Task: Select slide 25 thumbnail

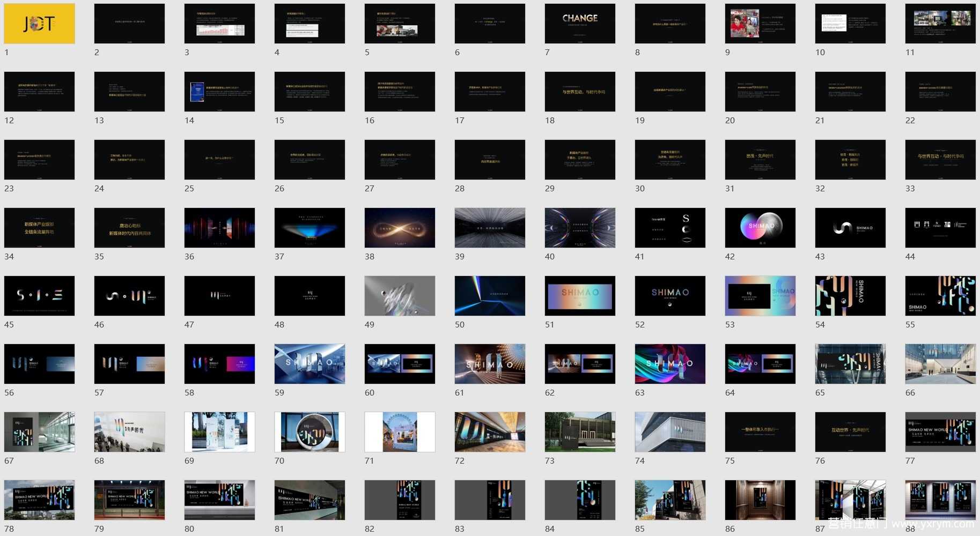Action: tap(219, 160)
